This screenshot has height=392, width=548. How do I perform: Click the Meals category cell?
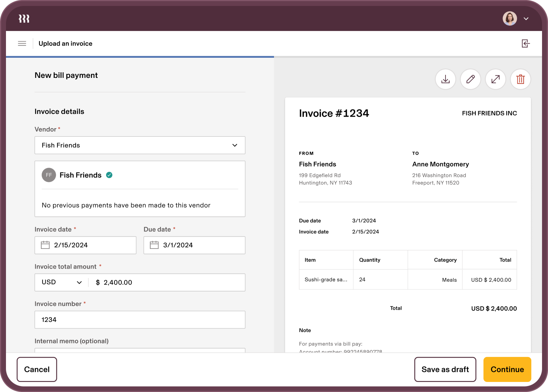point(435,279)
